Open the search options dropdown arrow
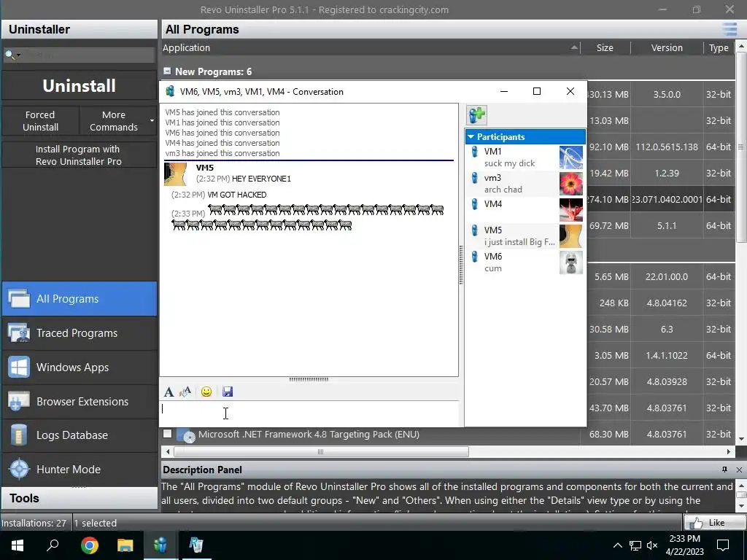The image size is (747, 560). point(18,55)
